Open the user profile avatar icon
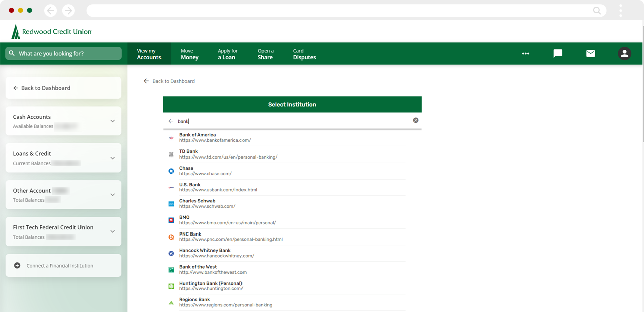This screenshot has height=312, width=644. coord(624,53)
